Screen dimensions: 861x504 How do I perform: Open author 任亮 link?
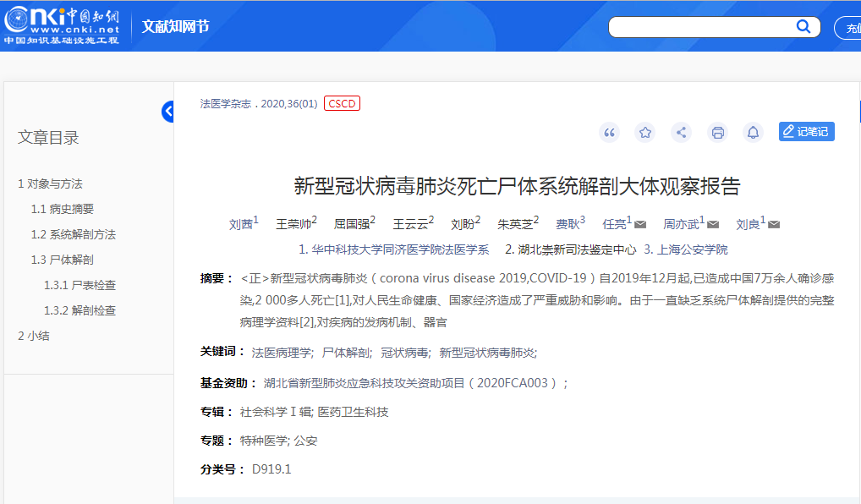tap(614, 224)
